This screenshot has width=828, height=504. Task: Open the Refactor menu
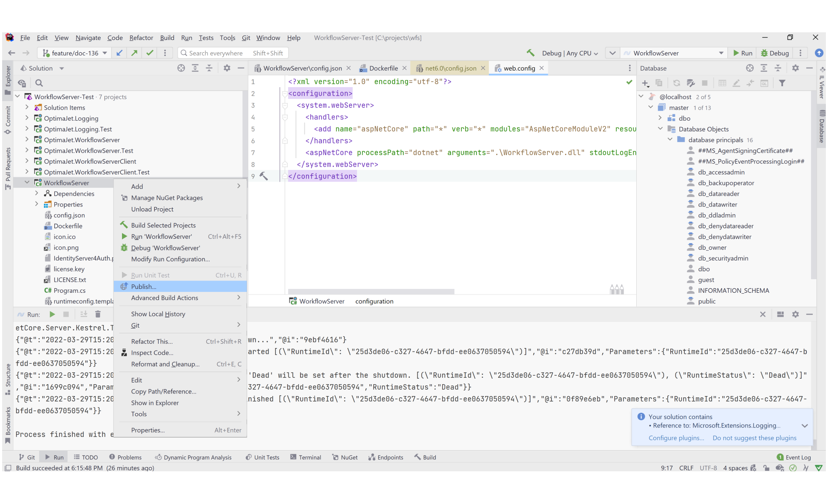141,37
